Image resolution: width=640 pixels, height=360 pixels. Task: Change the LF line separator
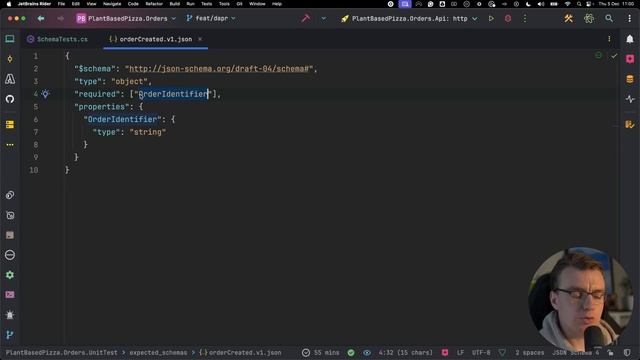pyautogui.click(x=460, y=353)
